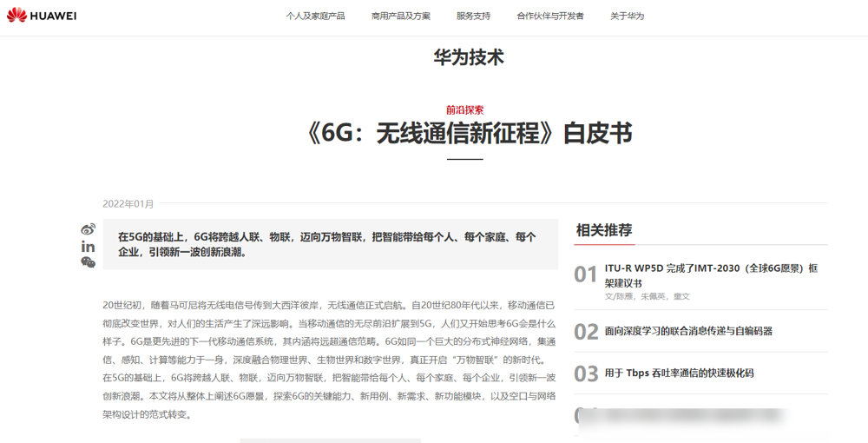Open 服务支持 menu

[473, 16]
